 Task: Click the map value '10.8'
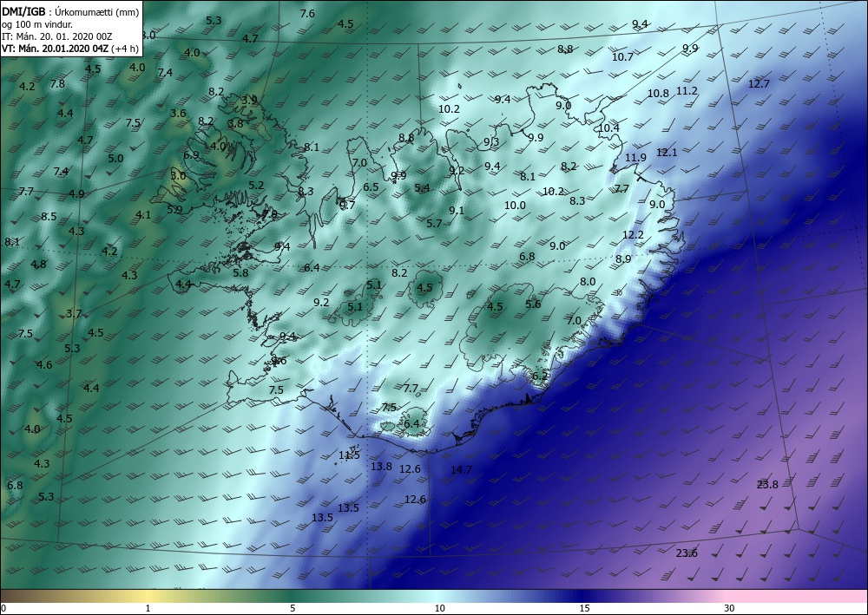click(x=658, y=94)
